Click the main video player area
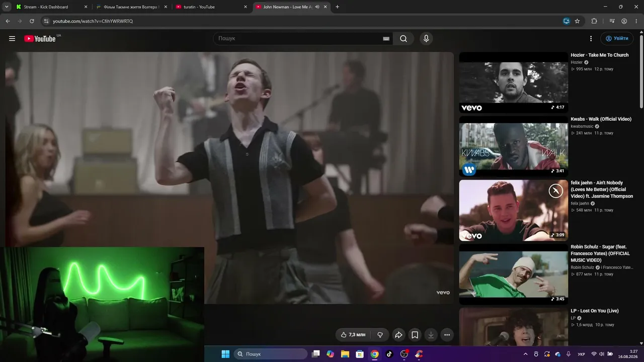Image resolution: width=644 pixels, height=362 pixels. 229,178
